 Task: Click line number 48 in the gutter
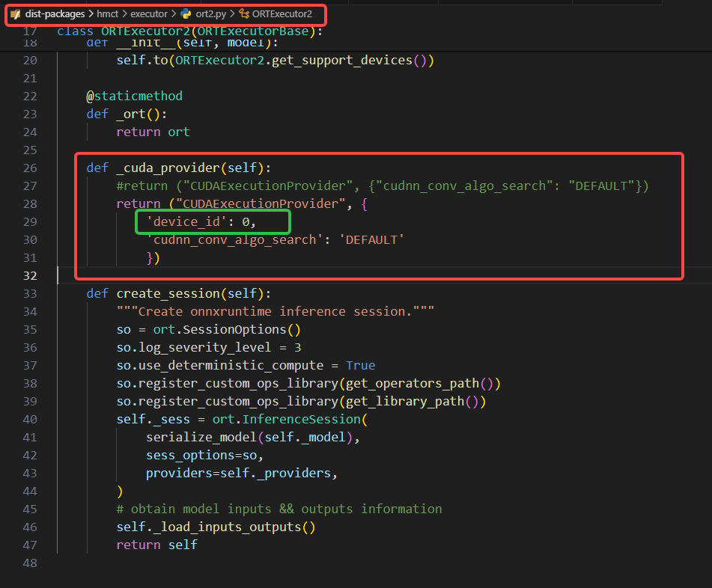(29, 563)
